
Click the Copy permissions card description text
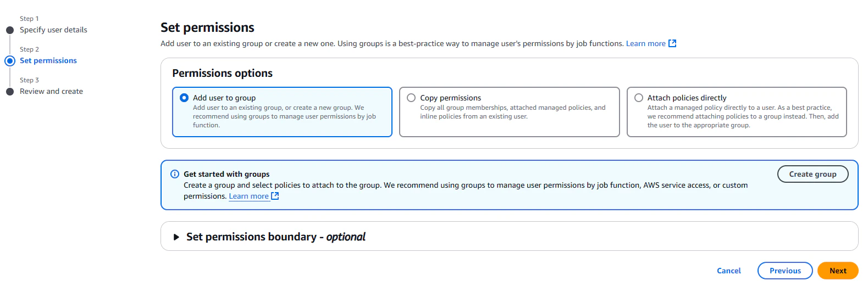[x=513, y=112]
